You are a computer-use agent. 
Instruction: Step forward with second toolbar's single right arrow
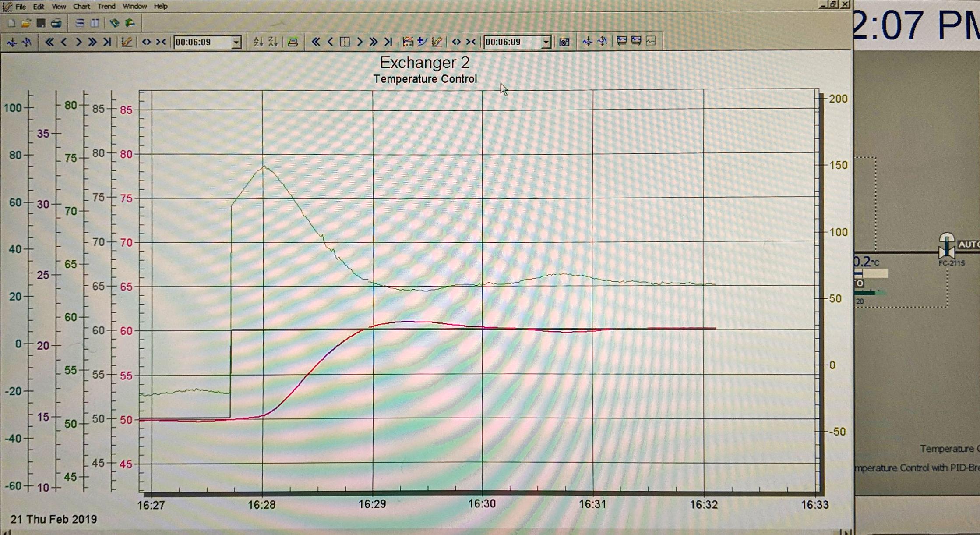360,42
